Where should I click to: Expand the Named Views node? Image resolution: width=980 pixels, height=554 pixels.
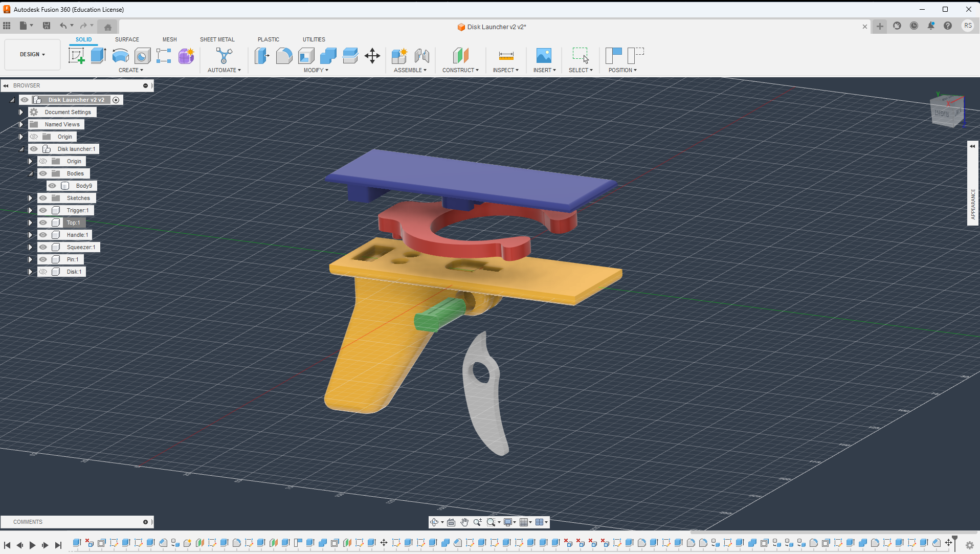click(21, 124)
